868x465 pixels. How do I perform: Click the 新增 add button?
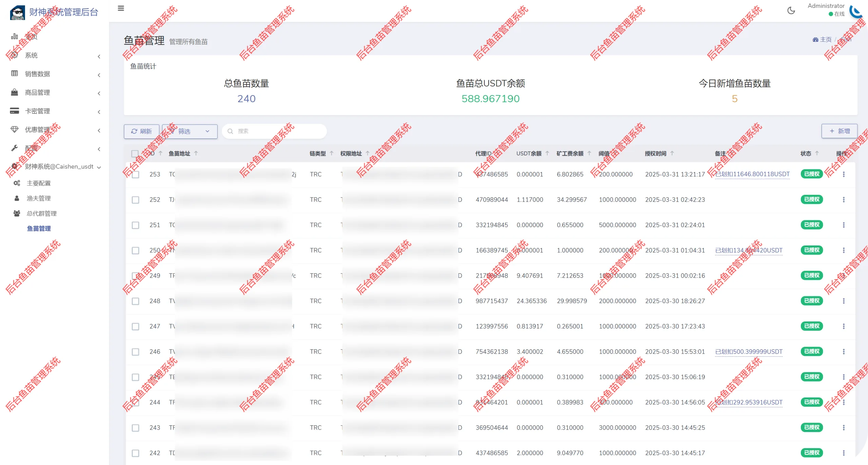[x=839, y=131]
